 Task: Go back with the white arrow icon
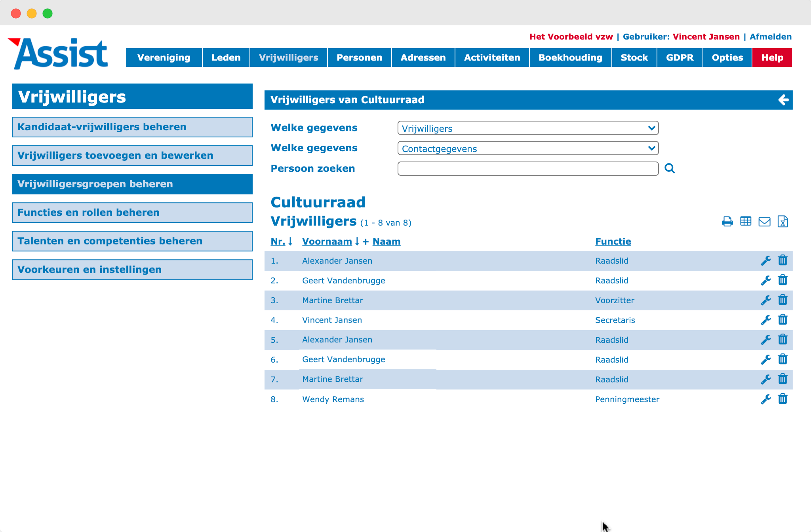tap(783, 100)
